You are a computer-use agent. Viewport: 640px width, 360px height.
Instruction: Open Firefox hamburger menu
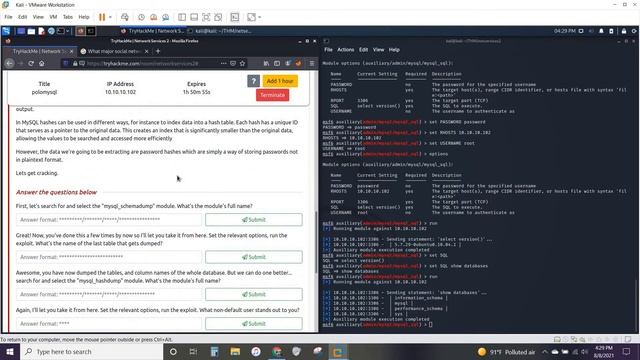click(312, 63)
